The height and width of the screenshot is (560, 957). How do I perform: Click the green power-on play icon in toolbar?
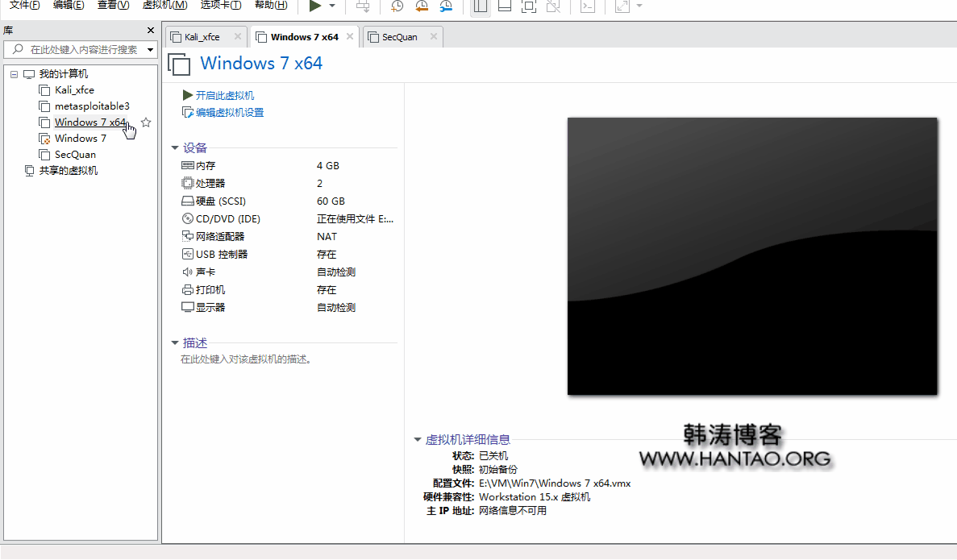coord(315,6)
